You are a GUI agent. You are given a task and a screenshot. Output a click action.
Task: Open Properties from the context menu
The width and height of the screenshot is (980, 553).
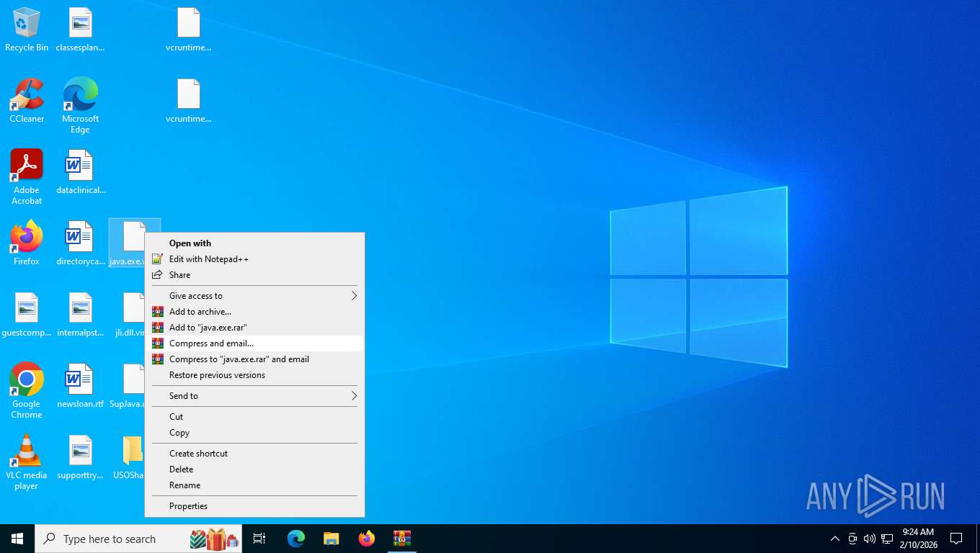pyautogui.click(x=255, y=506)
